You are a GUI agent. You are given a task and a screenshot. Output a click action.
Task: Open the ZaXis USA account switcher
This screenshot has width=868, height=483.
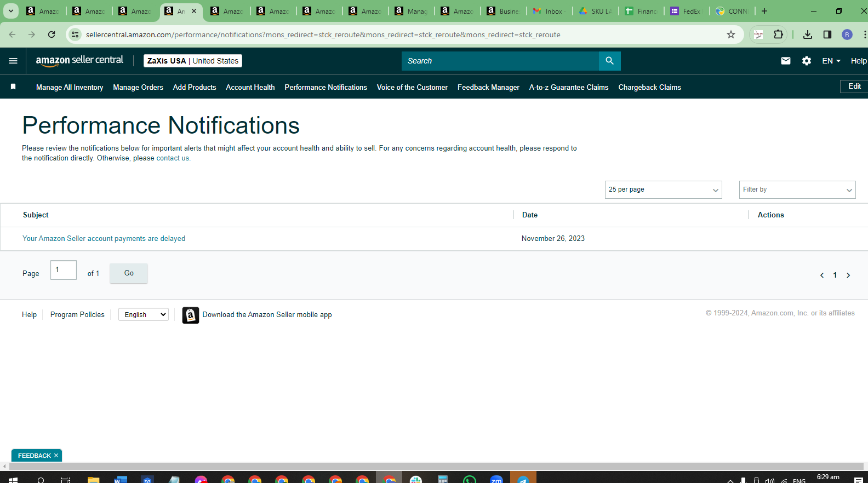click(193, 61)
